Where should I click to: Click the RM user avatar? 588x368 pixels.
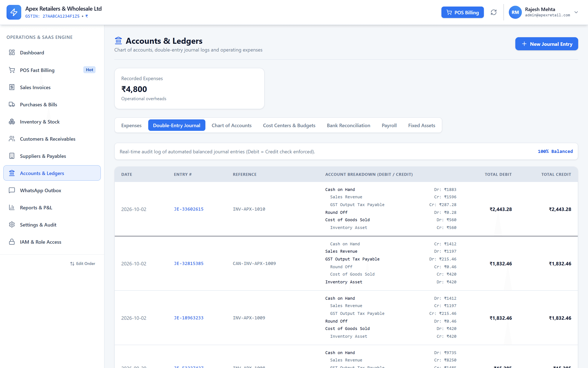515,12
